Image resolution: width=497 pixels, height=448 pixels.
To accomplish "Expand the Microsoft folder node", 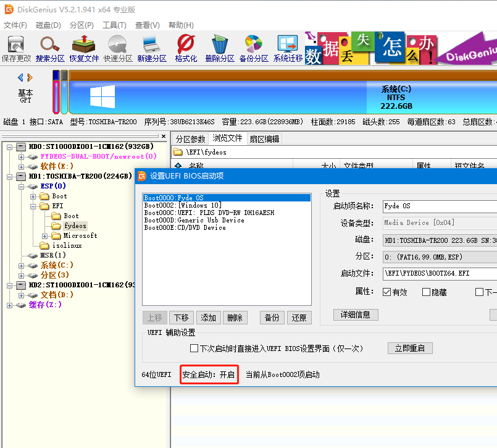I will pos(44,235).
